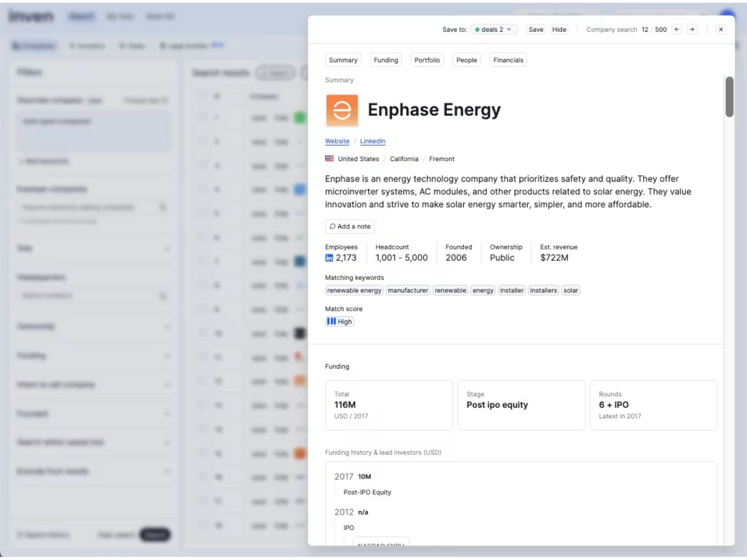
Task: Click the Save button
Action: point(535,29)
